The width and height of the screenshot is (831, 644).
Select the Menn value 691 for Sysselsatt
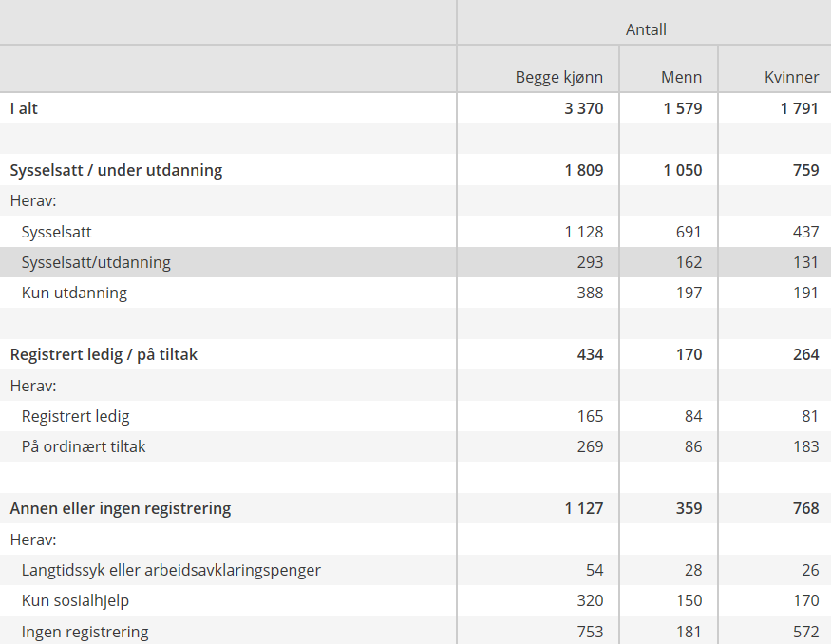689,232
